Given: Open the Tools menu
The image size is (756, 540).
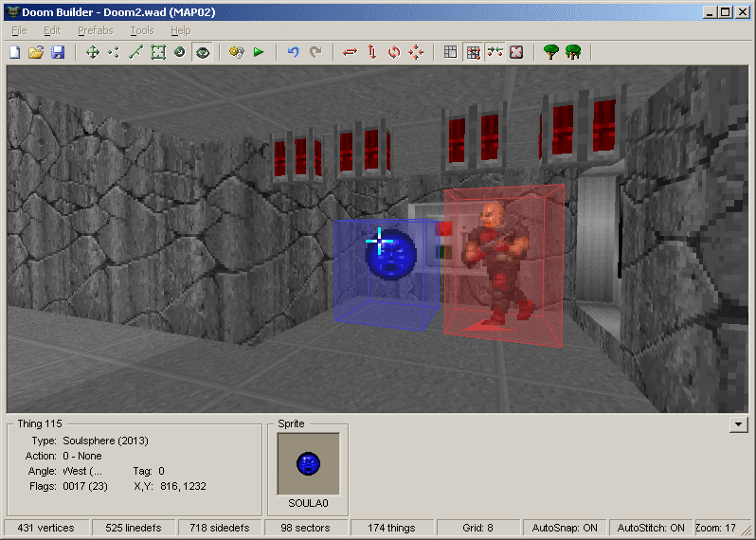Looking at the screenshot, I should [142, 31].
